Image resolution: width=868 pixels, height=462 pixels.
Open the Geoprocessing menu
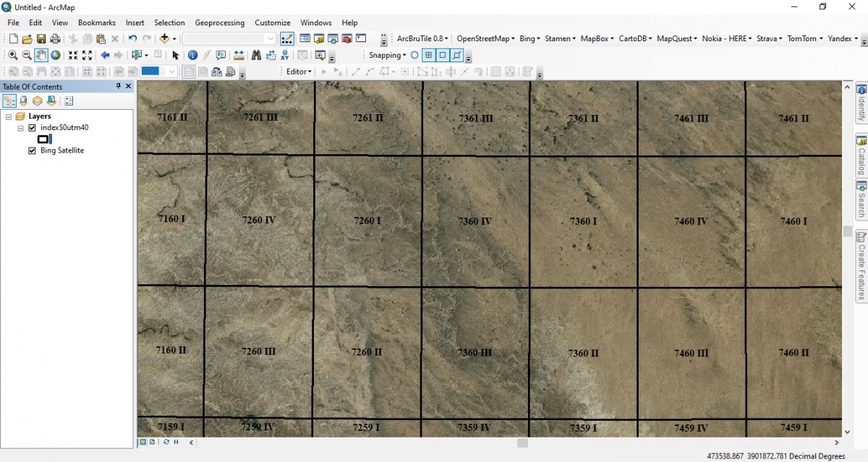(x=219, y=22)
